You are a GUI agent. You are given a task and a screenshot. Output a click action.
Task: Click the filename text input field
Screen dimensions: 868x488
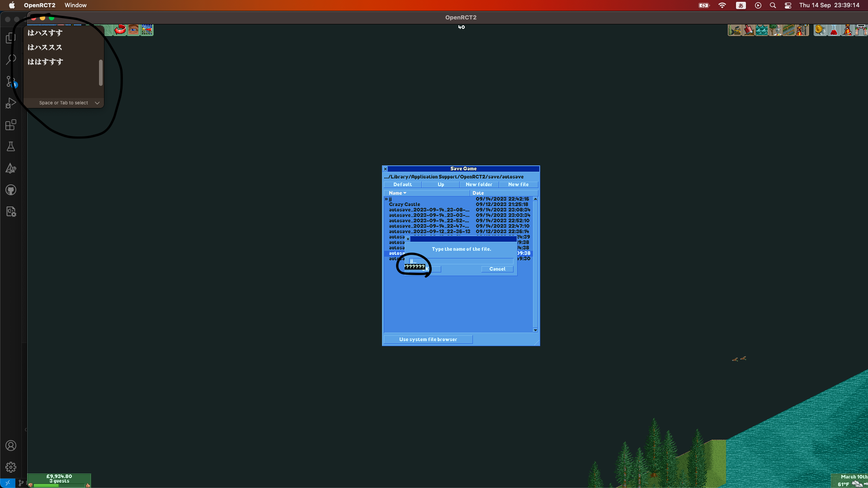coord(461,261)
